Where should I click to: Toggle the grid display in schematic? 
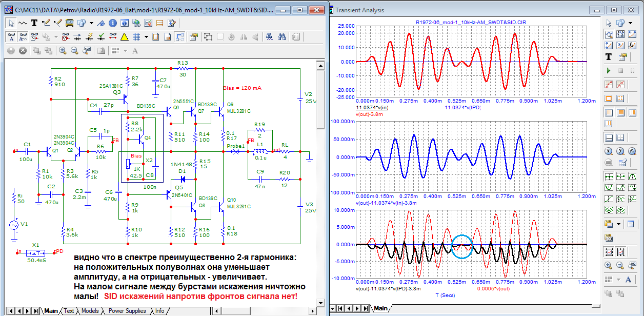[x=137, y=37]
